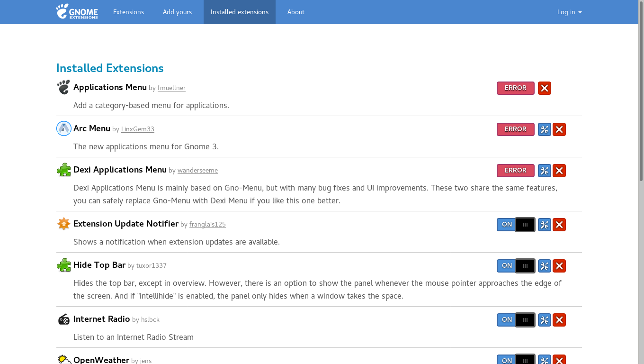This screenshot has width=644, height=364.
Task: View tuxor1337 author page
Action: (152, 266)
